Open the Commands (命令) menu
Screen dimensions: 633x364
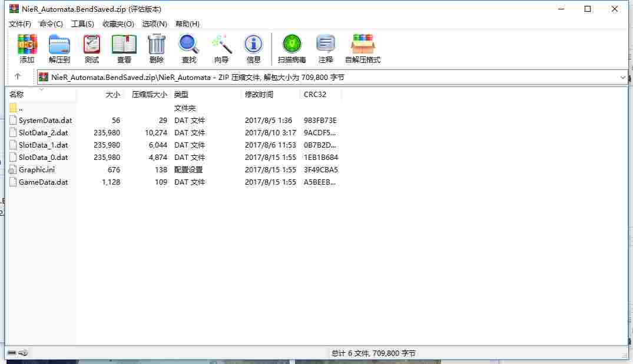(x=51, y=24)
